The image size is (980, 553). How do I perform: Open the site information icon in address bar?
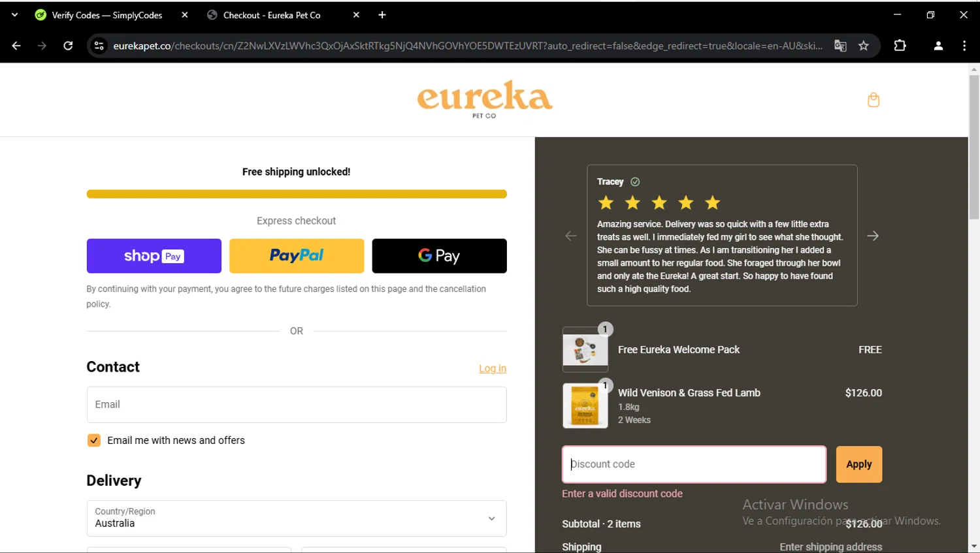pyautogui.click(x=99, y=46)
